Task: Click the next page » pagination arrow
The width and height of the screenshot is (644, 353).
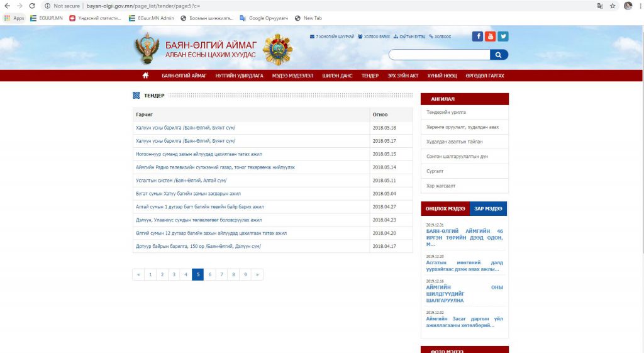Action: click(257, 274)
